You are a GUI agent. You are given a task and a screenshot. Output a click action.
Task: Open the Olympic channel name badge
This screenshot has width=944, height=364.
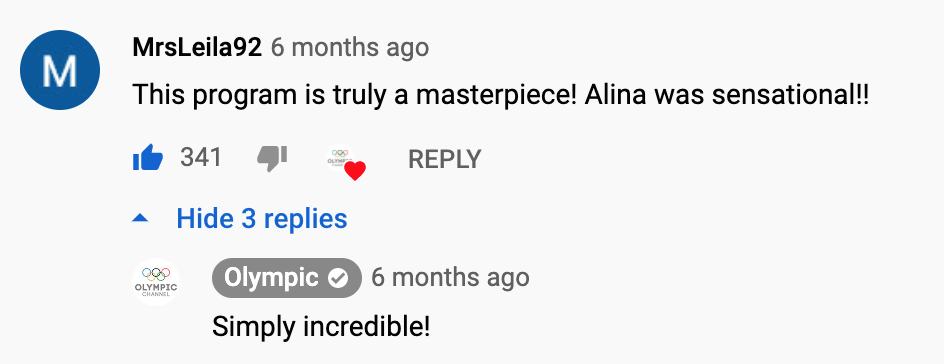(x=287, y=278)
